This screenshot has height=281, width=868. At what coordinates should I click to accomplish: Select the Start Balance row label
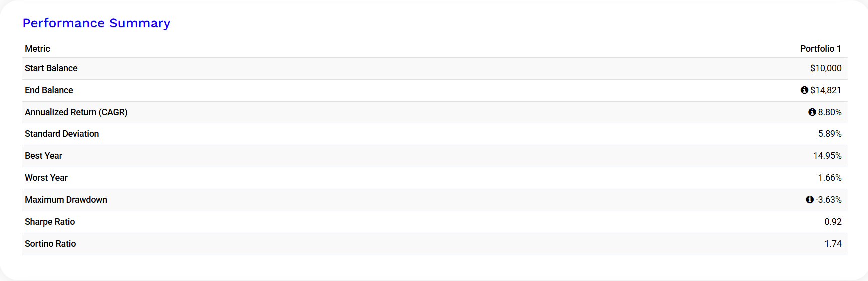click(x=51, y=68)
